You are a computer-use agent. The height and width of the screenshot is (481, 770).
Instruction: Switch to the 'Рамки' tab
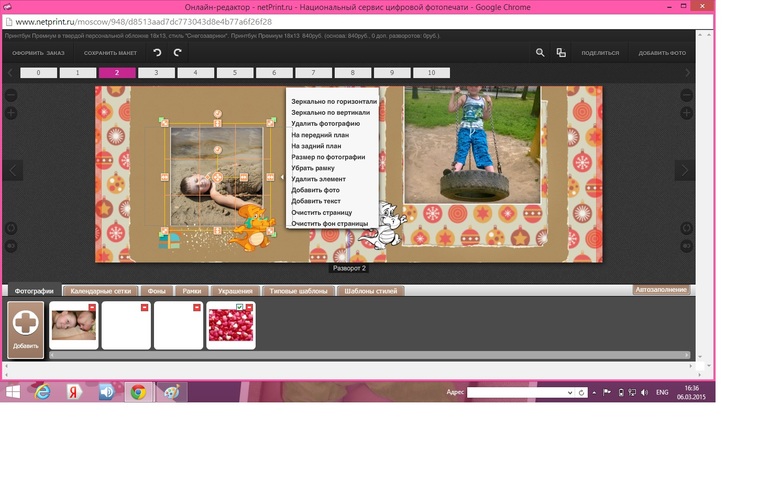click(191, 291)
